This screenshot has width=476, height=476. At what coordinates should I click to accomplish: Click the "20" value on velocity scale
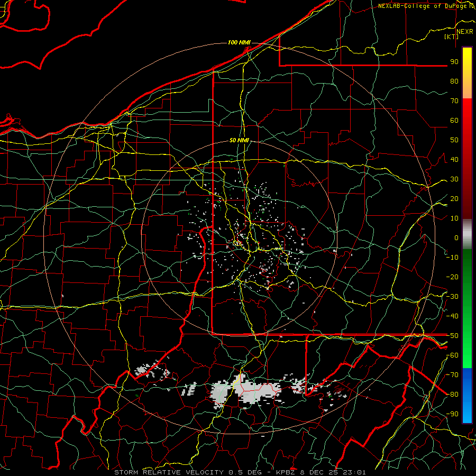(454, 199)
